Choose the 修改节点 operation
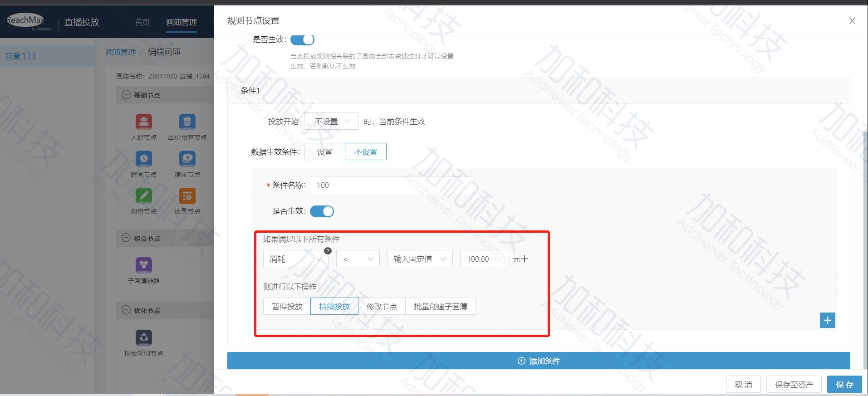Image resolution: width=868 pixels, height=396 pixels. (x=382, y=307)
